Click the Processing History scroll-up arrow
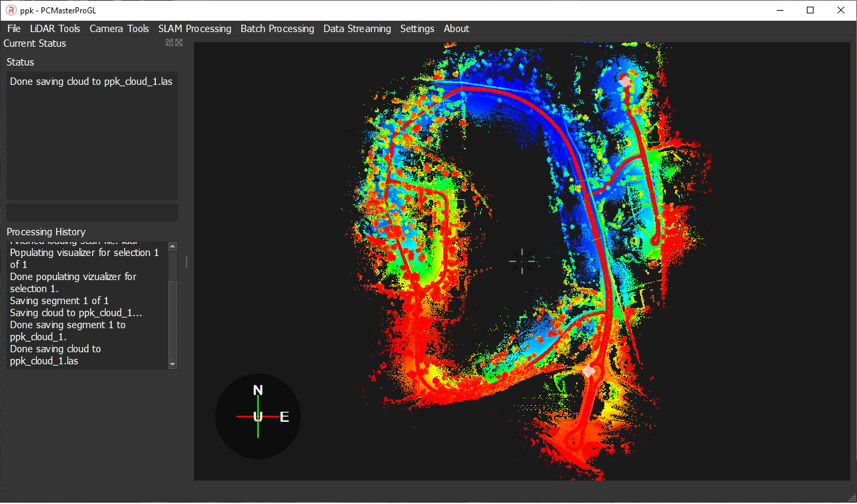 pyautogui.click(x=172, y=245)
